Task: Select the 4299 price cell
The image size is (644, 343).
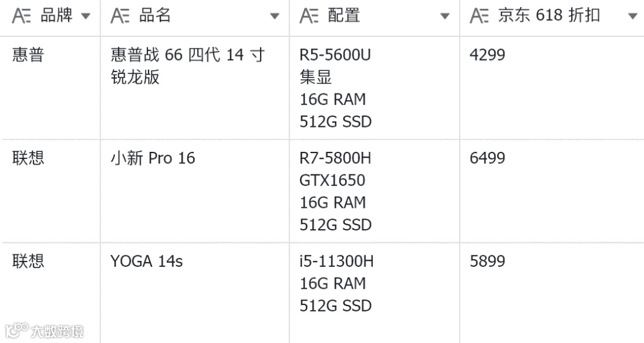Action: pyautogui.click(x=487, y=55)
